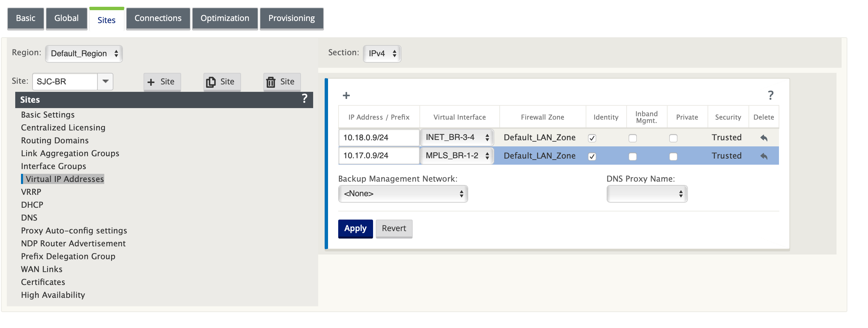Open WAN Links section
Image resolution: width=868 pixels, height=328 pixels.
pyautogui.click(x=42, y=269)
